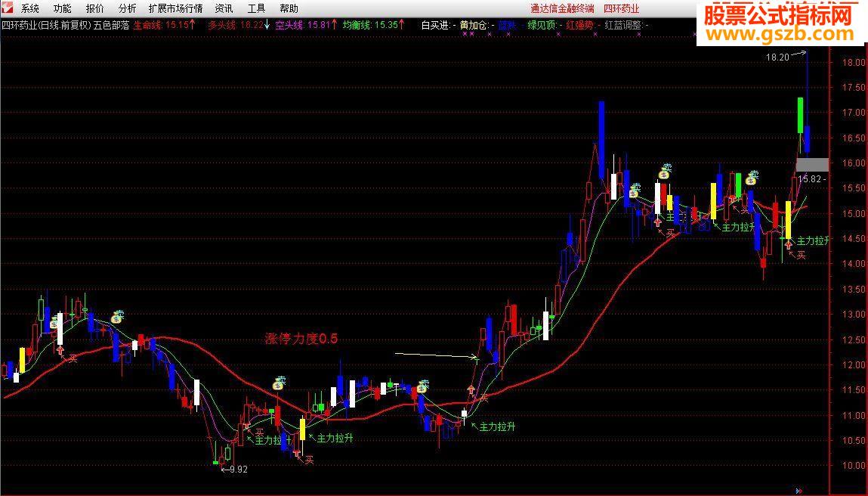Open the 帮助 menu
868x496 pixels.
(x=289, y=8)
